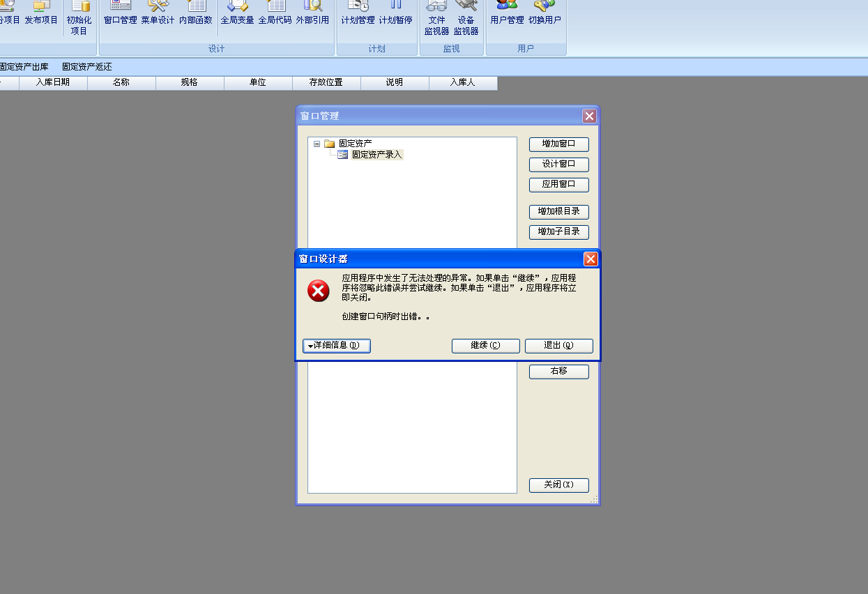Image resolution: width=868 pixels, height=594 pixels.
Task: Click the 菜单设计 ribbon icon
Action: [158, 14]
